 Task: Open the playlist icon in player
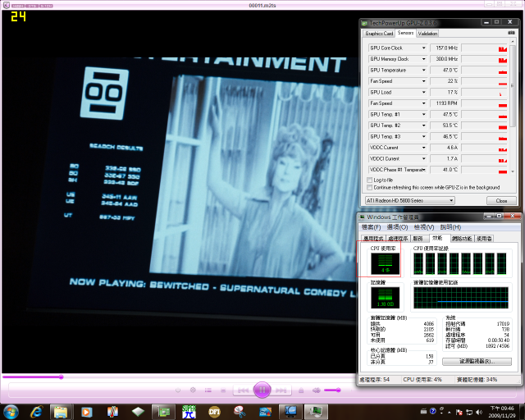tap(208, 390)
